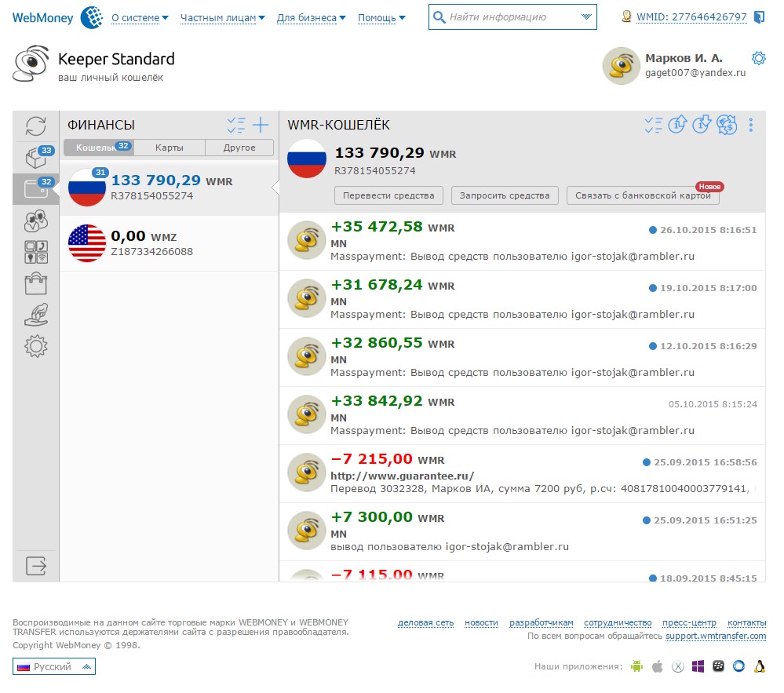Image resolution: width=784 pixels, height=693 pixels.
Task: Expand the Помощь menu
Action: tap(381, 18)
